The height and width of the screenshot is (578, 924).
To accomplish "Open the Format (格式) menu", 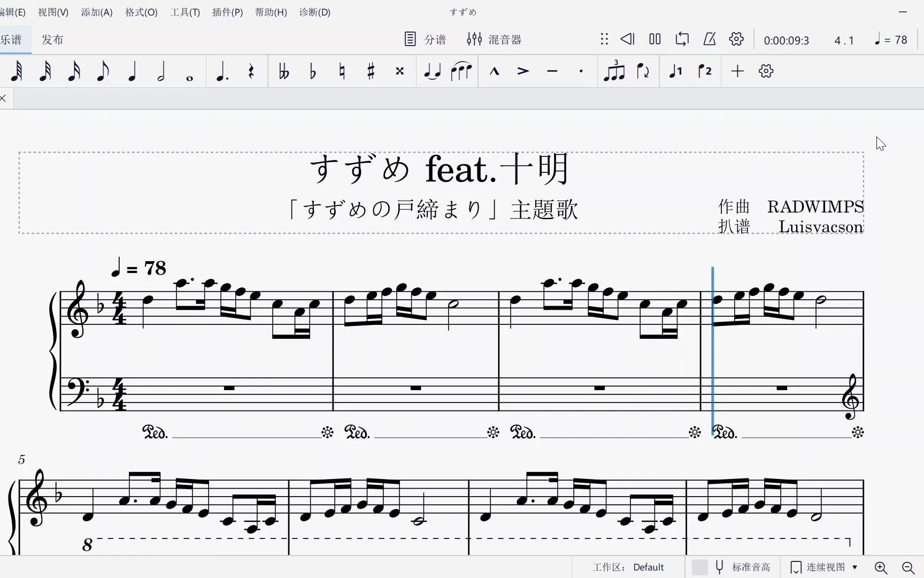I will point(141,12).
